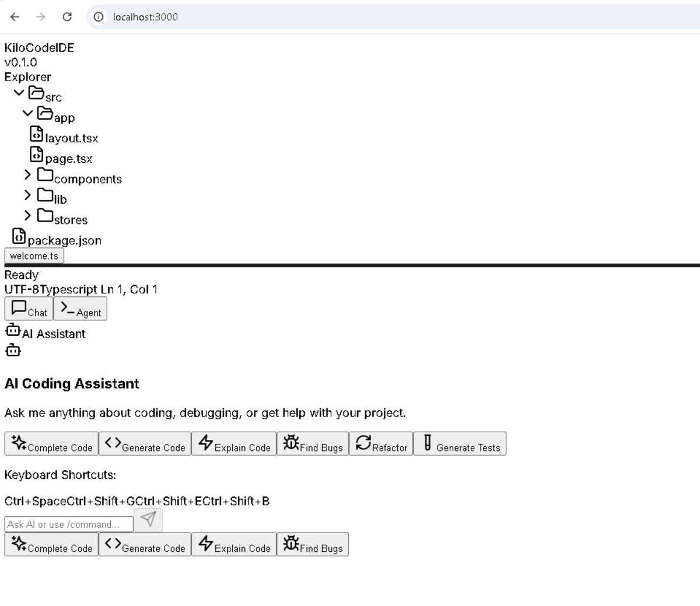
Task: Click the browser forward arrow
Action: click(x=41, y=17)
